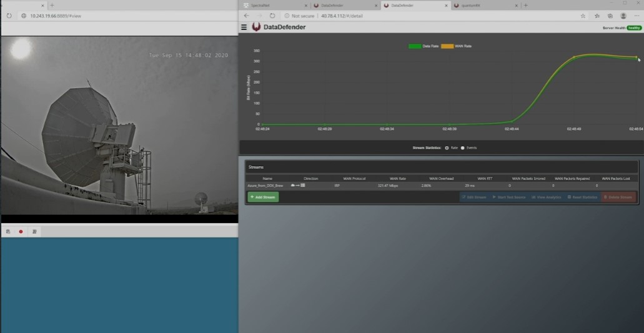Toggle Data Rate series in chart legend
This screenshot has width=644, height=333.
point(423,46)
